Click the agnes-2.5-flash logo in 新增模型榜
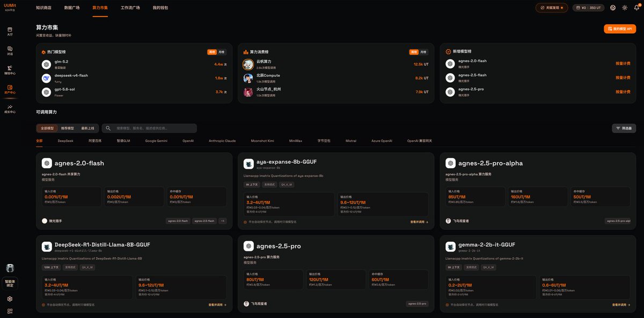644x318 pixels. (450, 78)
